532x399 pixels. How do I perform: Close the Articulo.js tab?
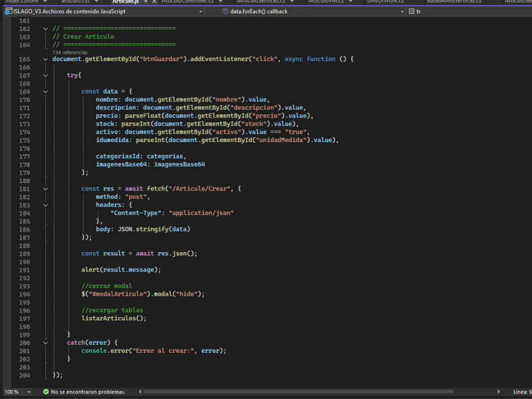pos(154,2)
